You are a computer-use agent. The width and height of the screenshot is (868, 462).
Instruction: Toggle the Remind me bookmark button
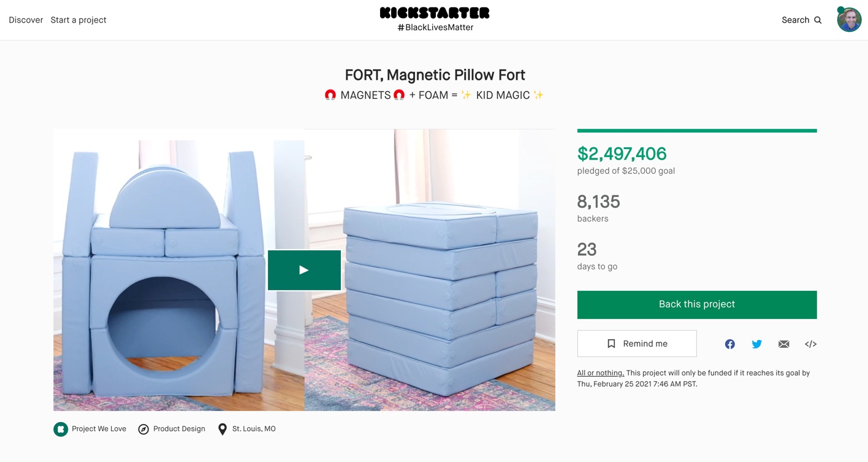637,344
